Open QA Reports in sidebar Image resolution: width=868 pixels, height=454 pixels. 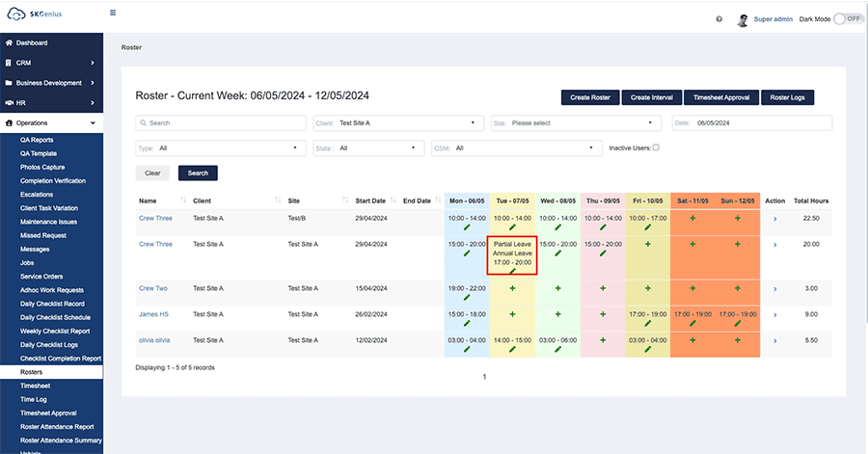37,140
